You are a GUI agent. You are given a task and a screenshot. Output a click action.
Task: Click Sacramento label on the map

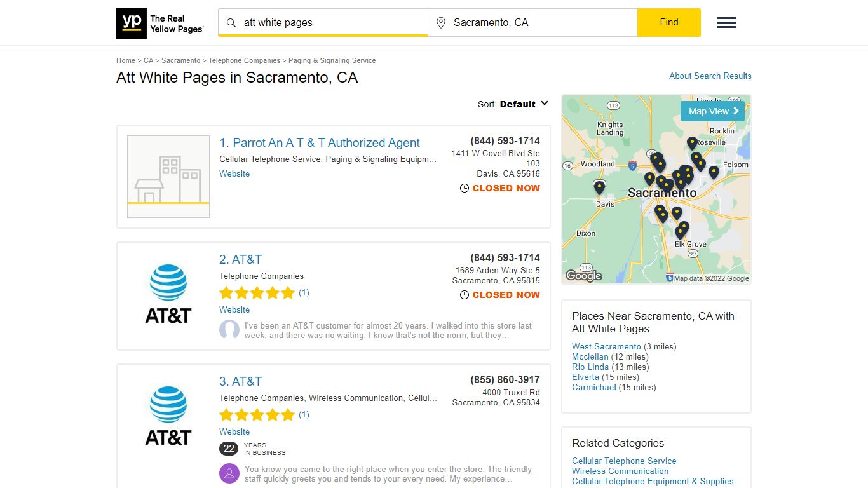click(x=662, y=193)
